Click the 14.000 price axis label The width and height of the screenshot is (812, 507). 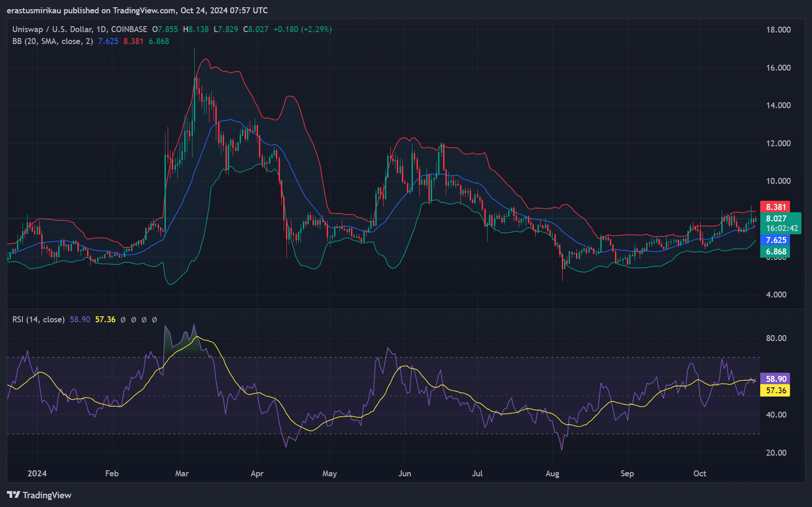coord(778,105)
